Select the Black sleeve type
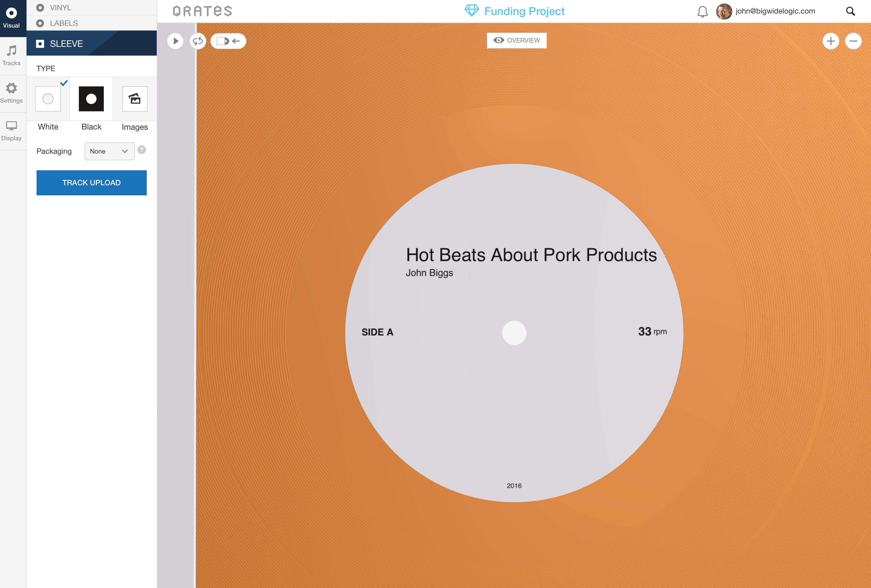The image size is (871, 588). 91,99
